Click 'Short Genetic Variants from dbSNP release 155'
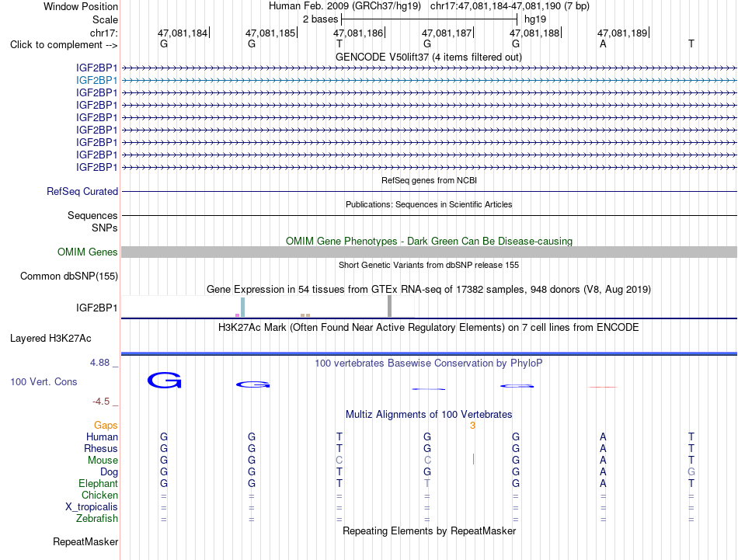This screenshot has height=560, width=738. (x=429, y=265)
